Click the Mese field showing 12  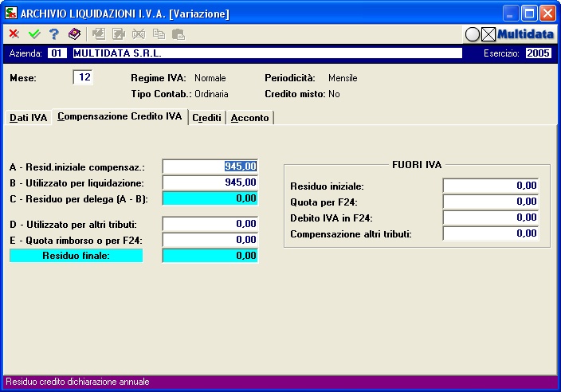click(83, 77)
